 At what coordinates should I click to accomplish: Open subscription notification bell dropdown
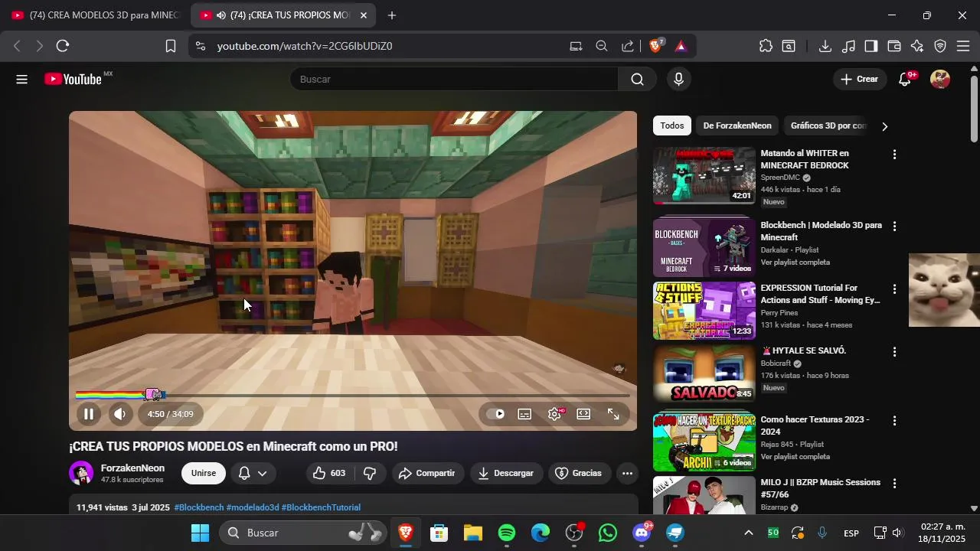[253, 473]
